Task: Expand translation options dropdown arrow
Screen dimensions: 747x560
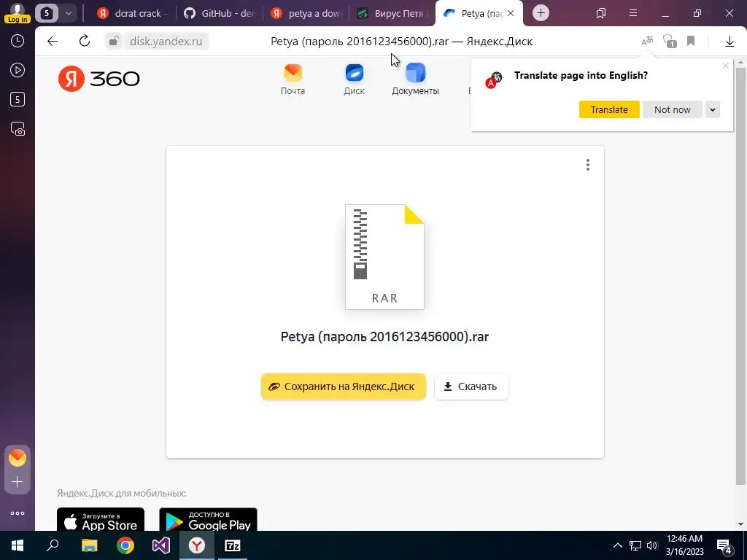Action: [713, 109]
